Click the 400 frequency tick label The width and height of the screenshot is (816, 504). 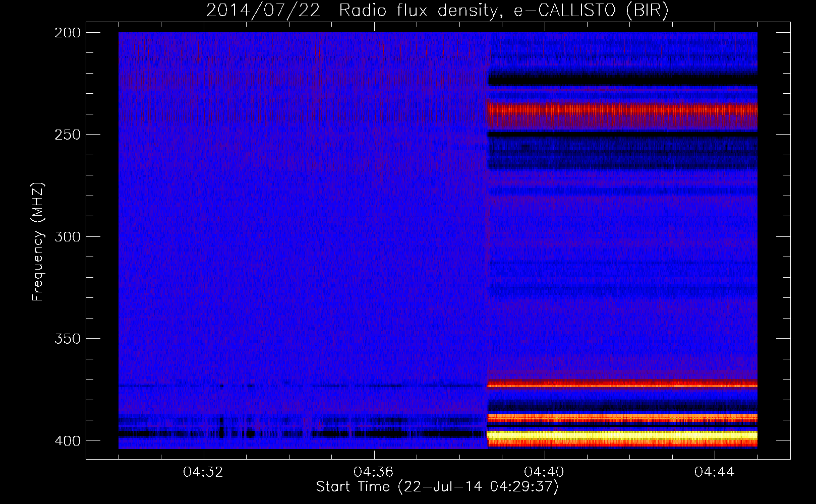tap(67, 441)
